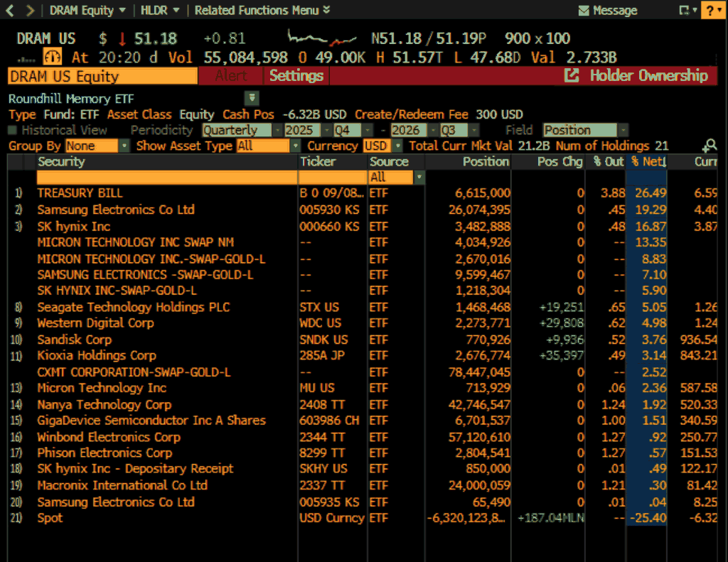Select Phison Electronics Corp row
Image resolution: width=728 pixels, height=562 pixels.
[362, 453]
